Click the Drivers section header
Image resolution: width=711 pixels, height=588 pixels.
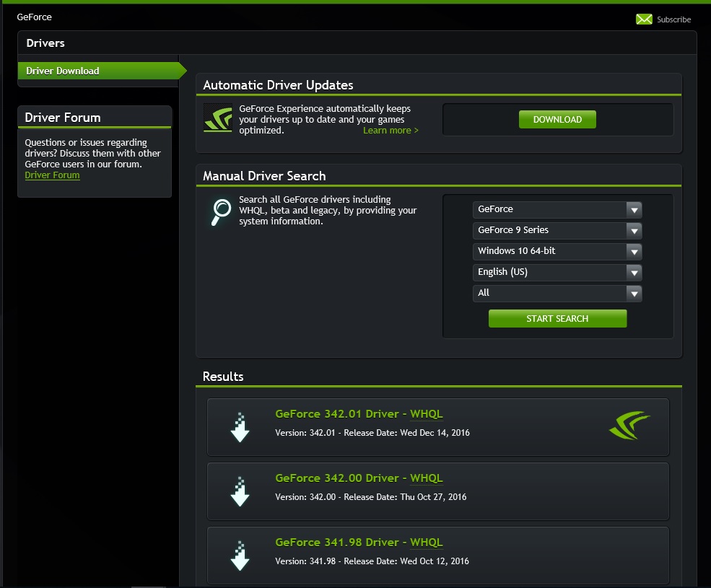pyautogui.click(x=45, y=43)
